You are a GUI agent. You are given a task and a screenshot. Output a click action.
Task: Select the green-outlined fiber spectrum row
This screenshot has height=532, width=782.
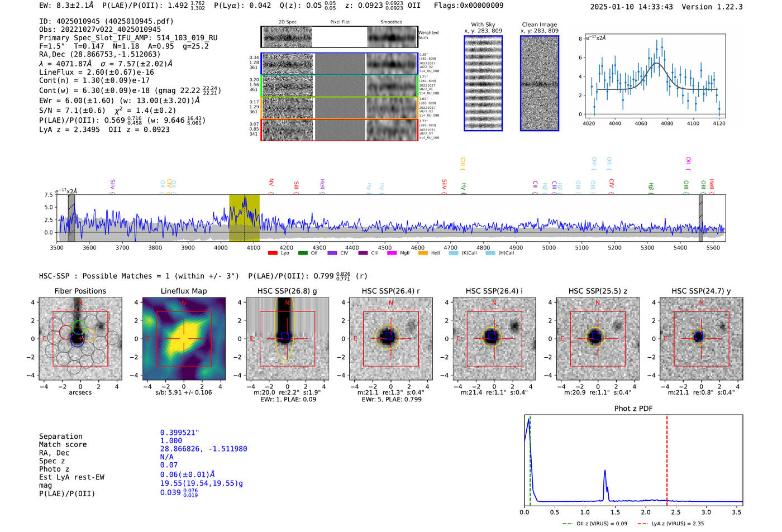pos(340,86)
